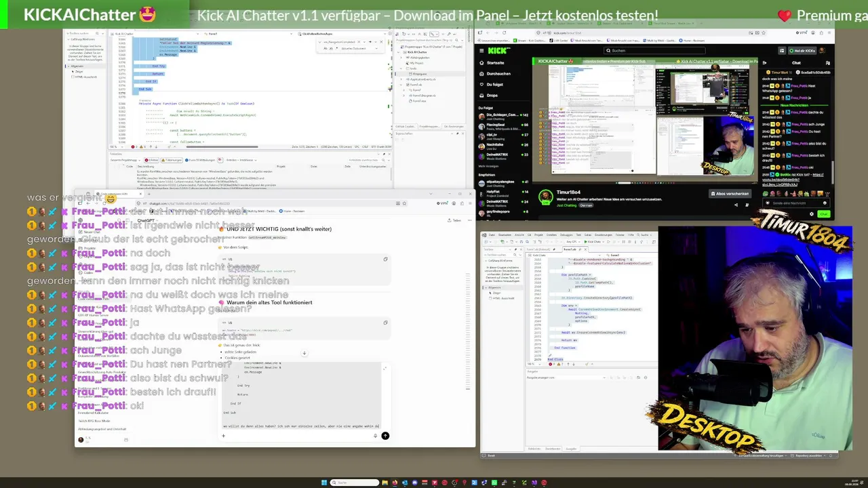This screenshot has height=488, width=868.
Task: Click the Kick chat message input field
Action: [797, 203]
